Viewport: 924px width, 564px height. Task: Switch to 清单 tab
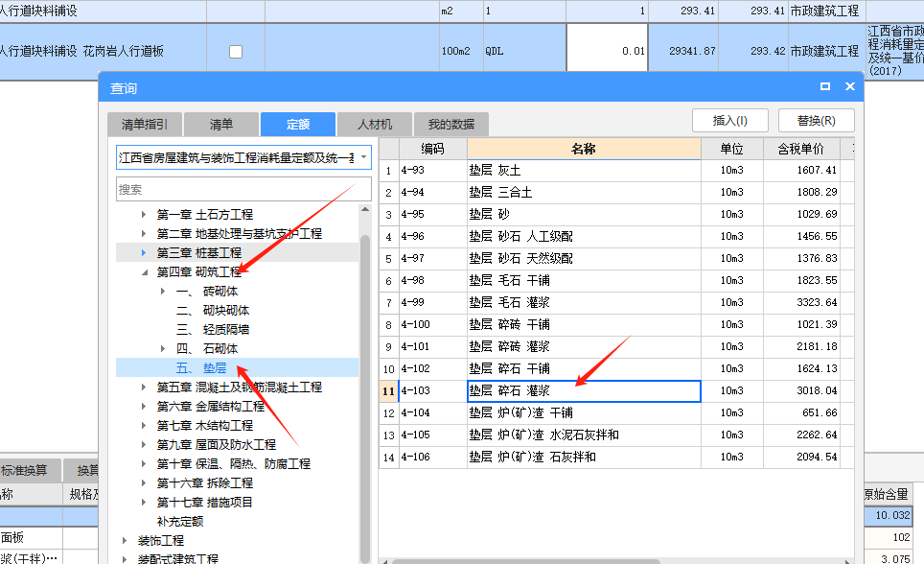(221, 125)
